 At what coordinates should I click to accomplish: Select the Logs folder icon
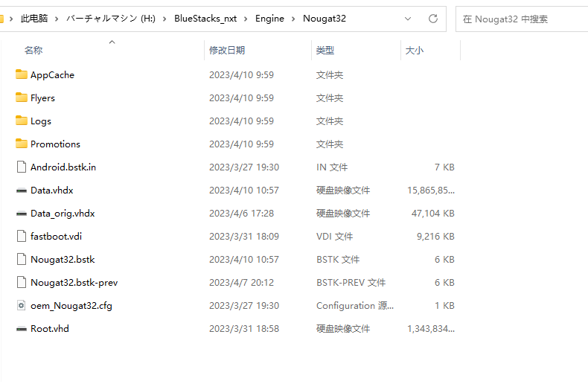click(22, 121)
